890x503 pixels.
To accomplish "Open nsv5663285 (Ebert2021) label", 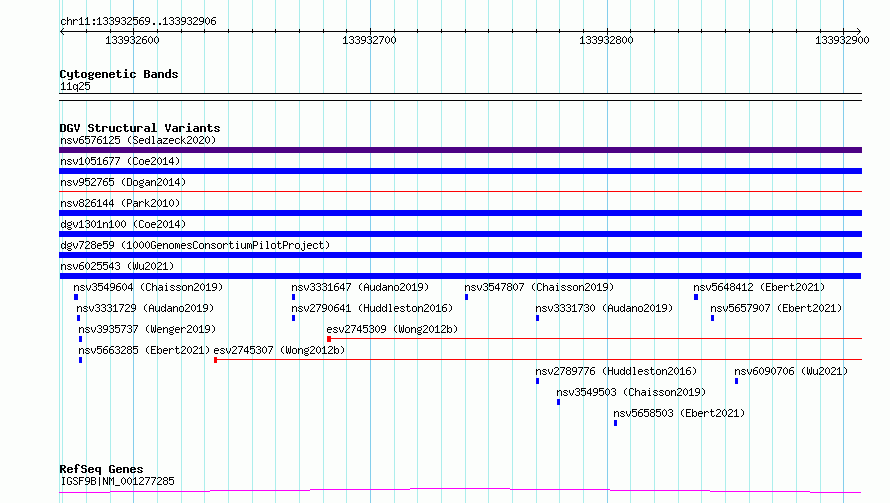I will coord(144,350).
